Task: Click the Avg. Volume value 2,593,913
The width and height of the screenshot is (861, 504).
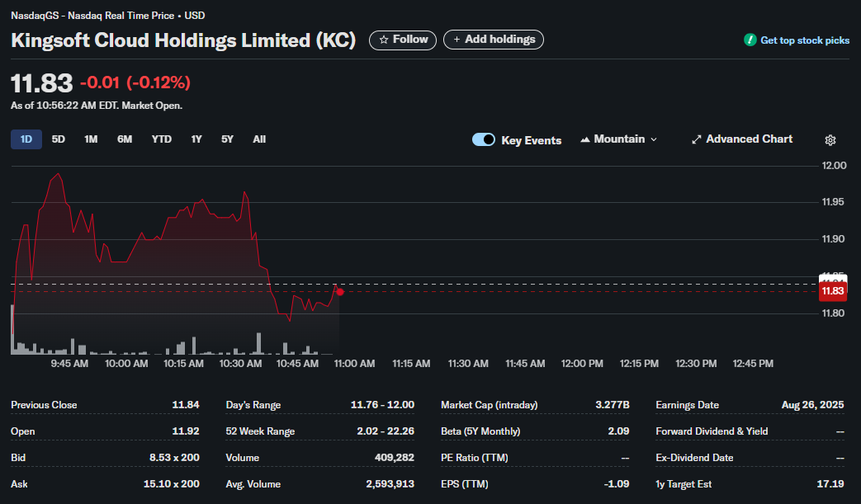Action: (x=390, y=483)
